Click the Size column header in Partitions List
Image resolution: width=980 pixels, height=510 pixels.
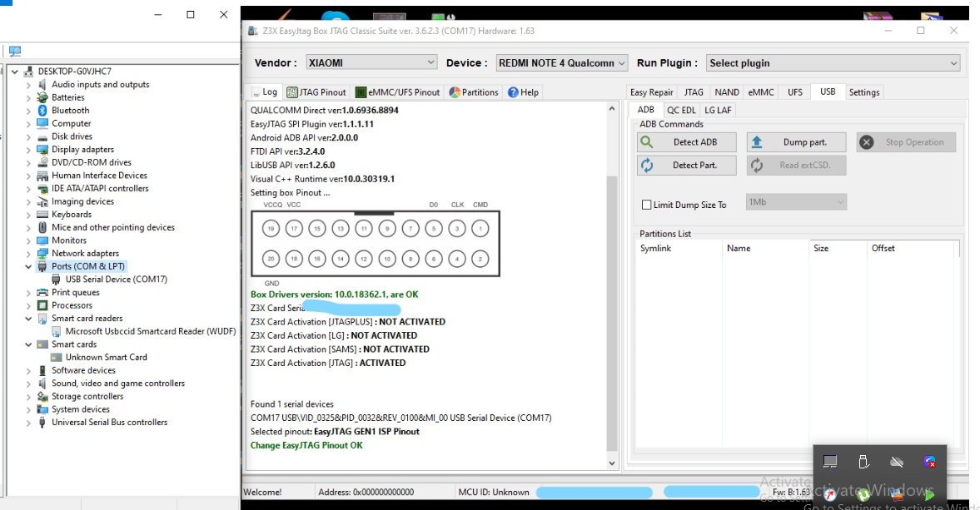coord(821,248)
